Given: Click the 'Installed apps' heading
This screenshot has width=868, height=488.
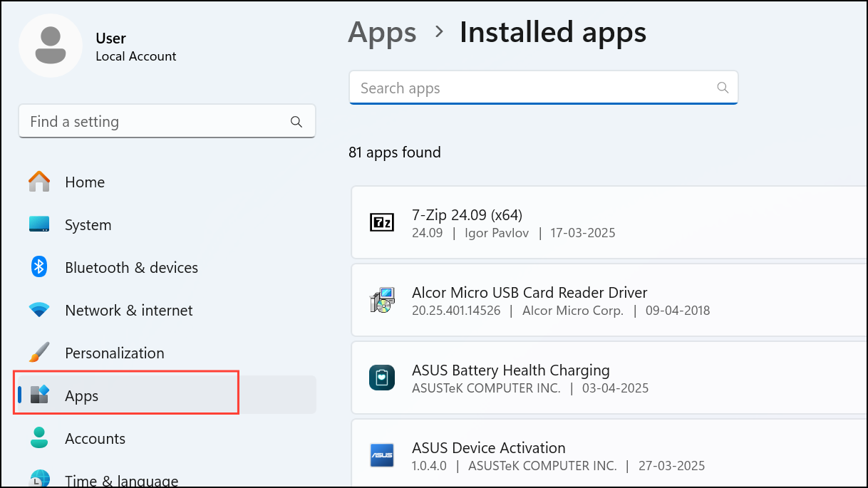Looking at the screenshot, I should tap(553, 33).
